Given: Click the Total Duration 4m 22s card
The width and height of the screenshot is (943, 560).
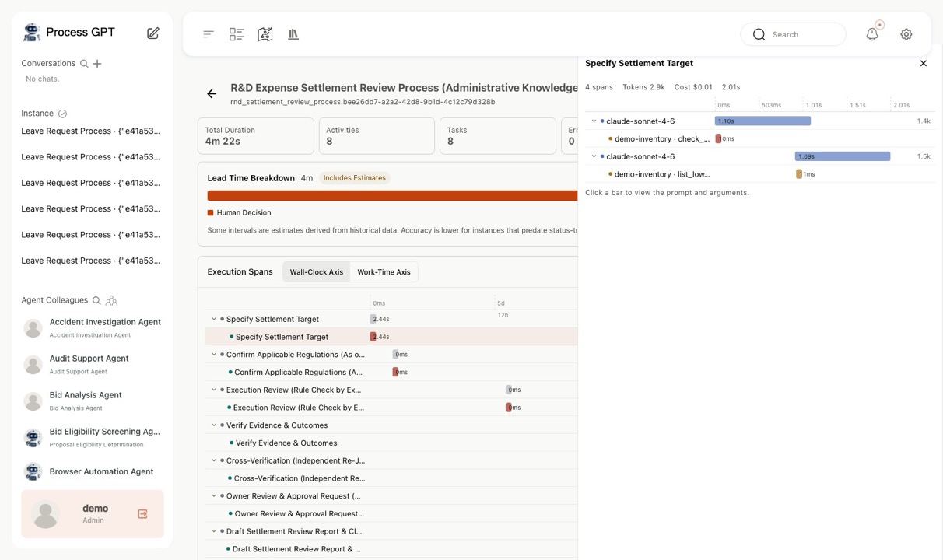Looking at the screenshot, I should 256,136.
